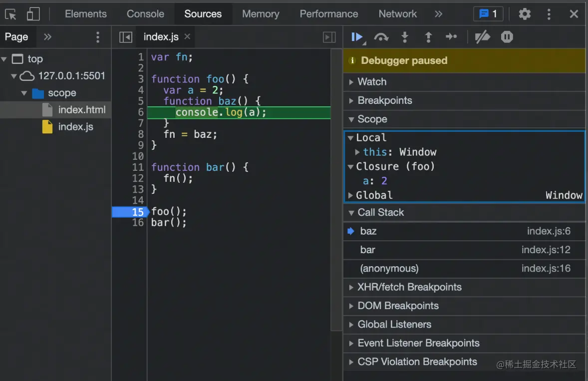588x381 pixels.
Task: Open the Console tab
Action: tap(145, 14)
